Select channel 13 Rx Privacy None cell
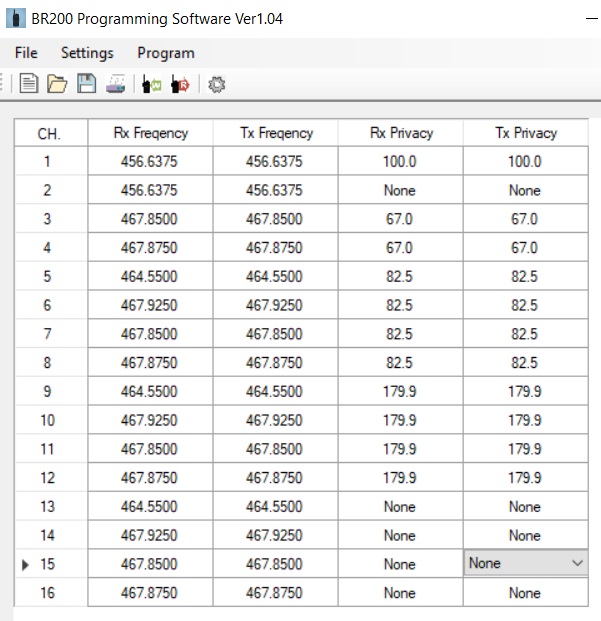The height and width of the screenshot is (621, 601). (401, 507)
